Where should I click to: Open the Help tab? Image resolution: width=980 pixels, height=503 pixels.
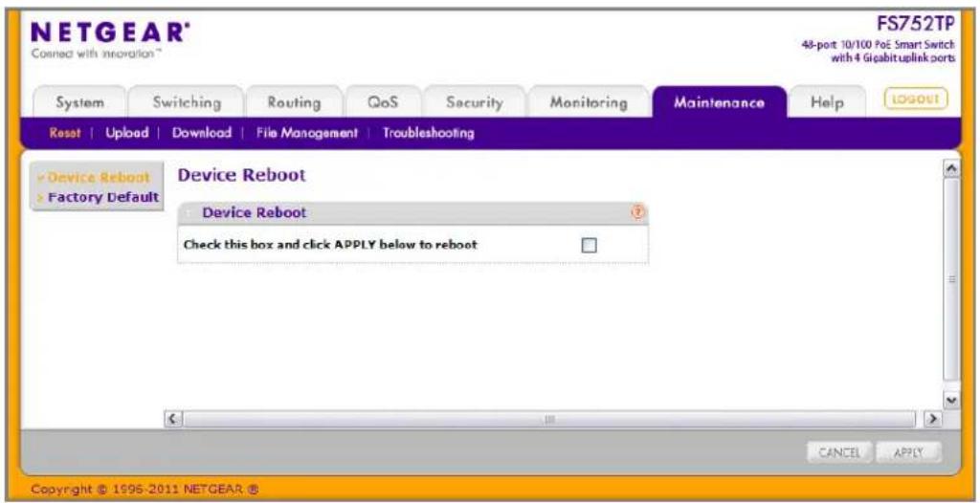827,102
